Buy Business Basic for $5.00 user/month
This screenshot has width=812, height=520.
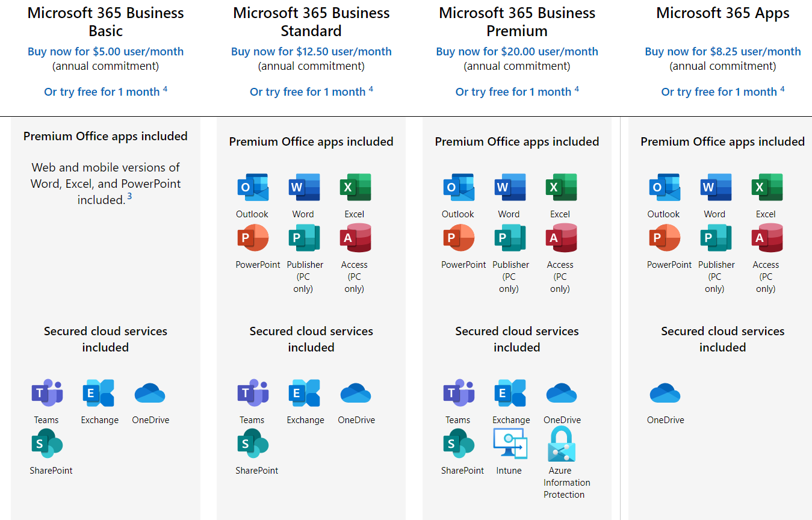105,52
